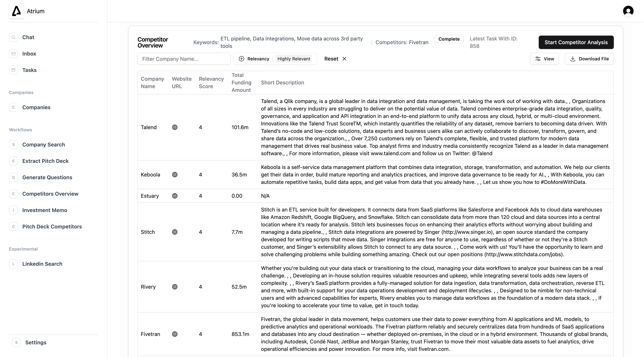This screenshot has height=357, width=644.
Task: Open Linkedin Search experimental feature
Action: (42, 264)
